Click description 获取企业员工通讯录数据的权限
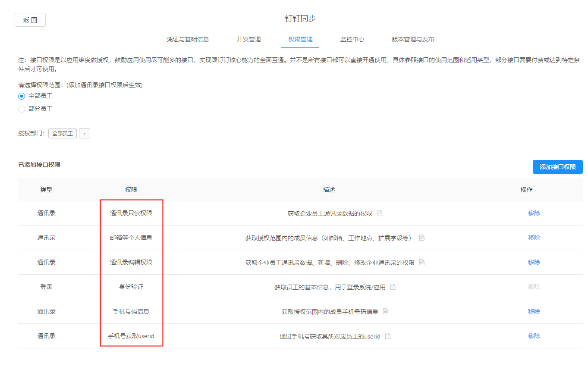The image size is (588, 376). tap(330, 213)
